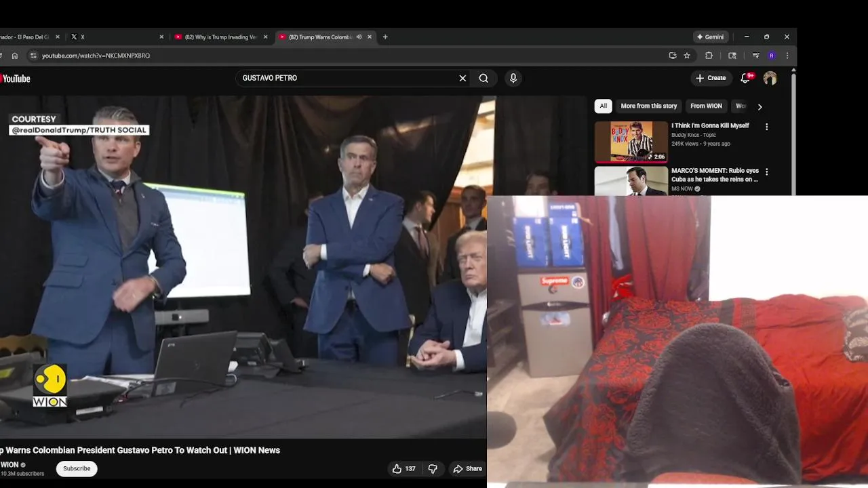Open options for Buddy Knox video
This screenshot has height=488, width=868.
pos(767,127)
